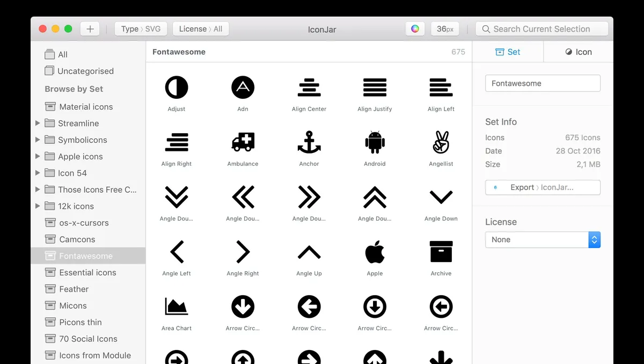Select the Align Center icon
644x364 pixels.
point(309,87)
